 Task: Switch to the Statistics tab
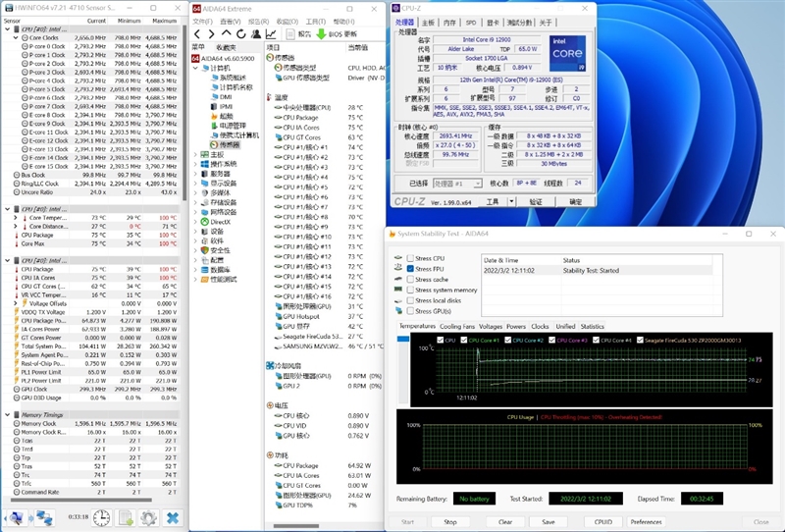click(592, 326)
